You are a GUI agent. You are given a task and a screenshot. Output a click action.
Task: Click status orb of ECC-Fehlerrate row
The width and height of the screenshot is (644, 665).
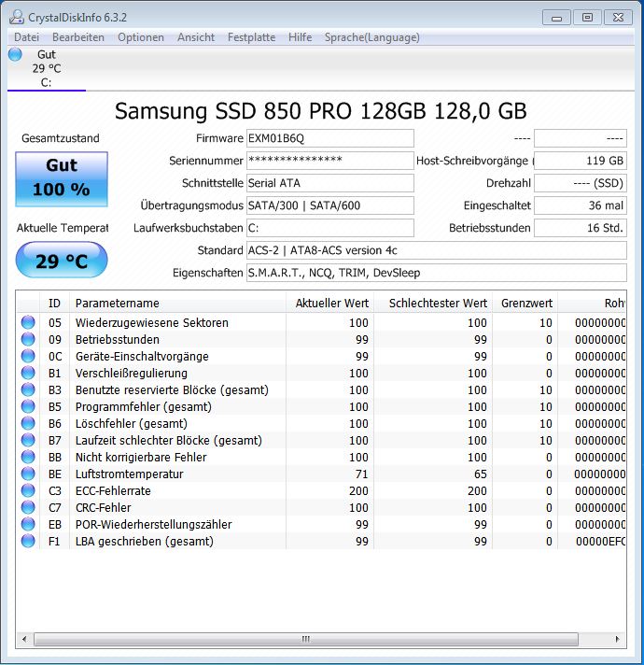point(28,490)
